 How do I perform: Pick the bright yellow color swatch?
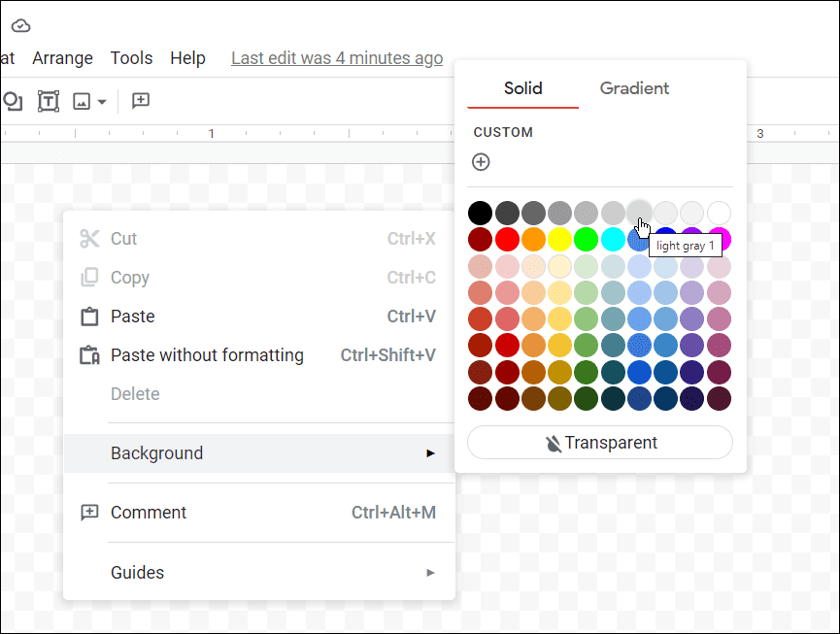[x=559, y=240]
